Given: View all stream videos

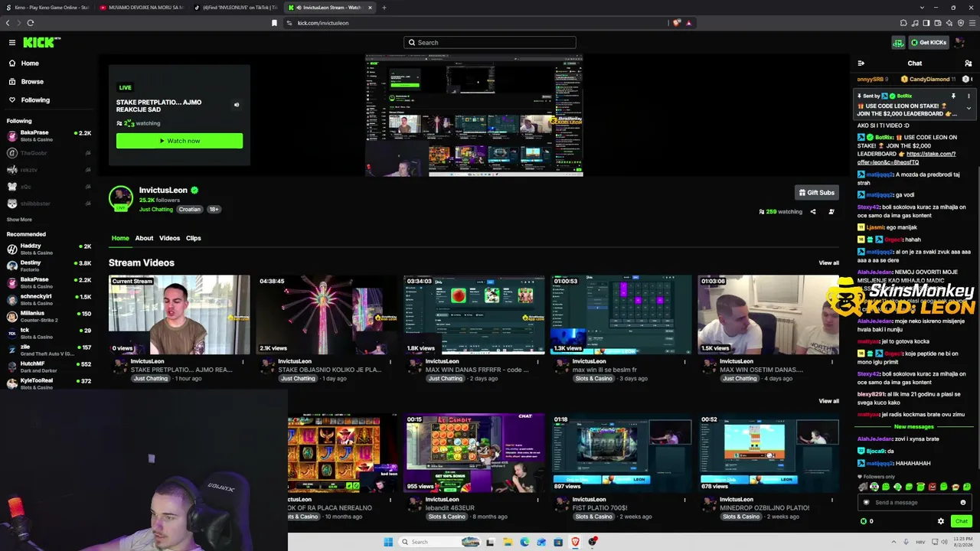Looking at the screenshot, I should pos(828,262).
